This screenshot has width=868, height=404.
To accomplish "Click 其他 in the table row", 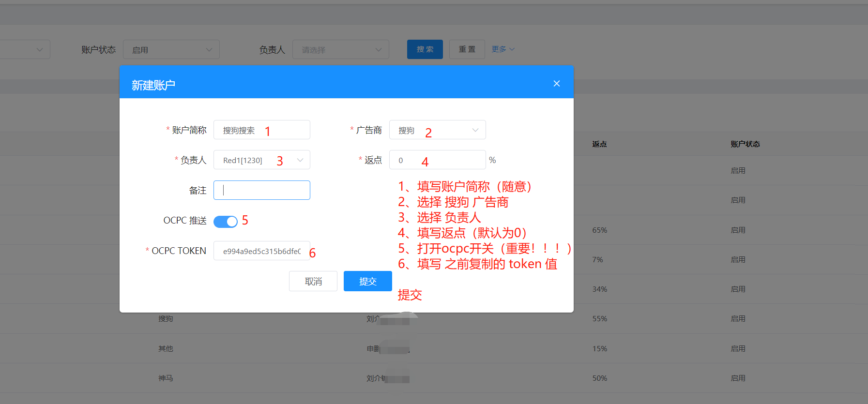I will pyautogui.click(x=166, y=349).
